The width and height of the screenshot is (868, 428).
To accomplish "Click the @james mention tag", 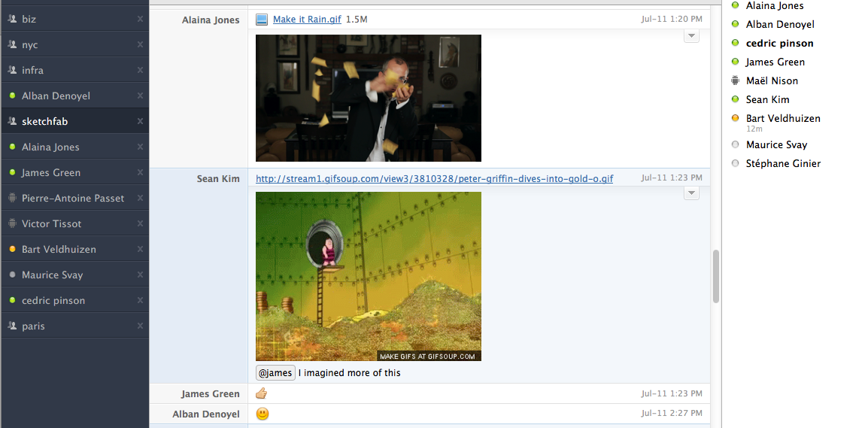I will click(x=276, y=372).
